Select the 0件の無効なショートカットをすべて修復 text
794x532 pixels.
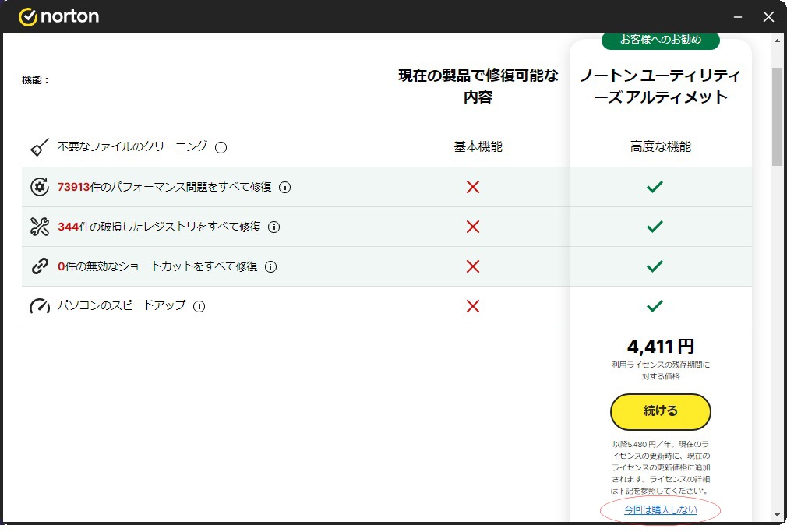pyautogui.click(x=157, y=266)
